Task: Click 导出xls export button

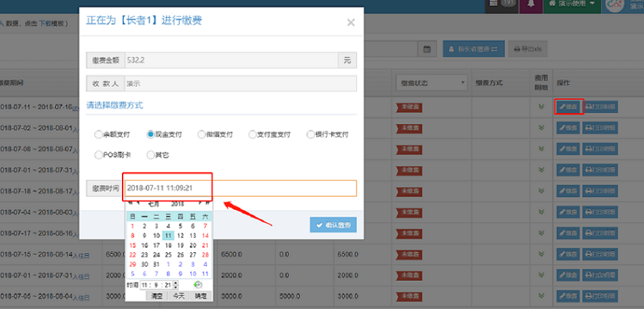Action: 529,49
